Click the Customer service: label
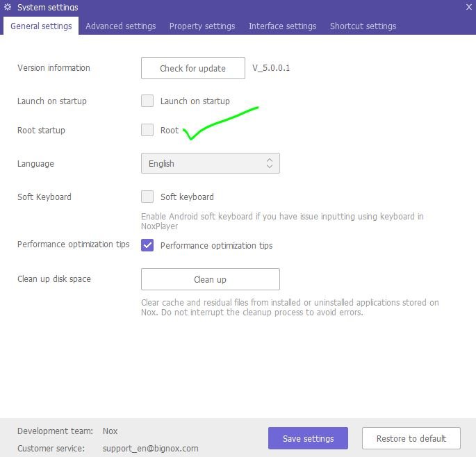The height and width of the screenshot is (457, 476). click(51, 448)
